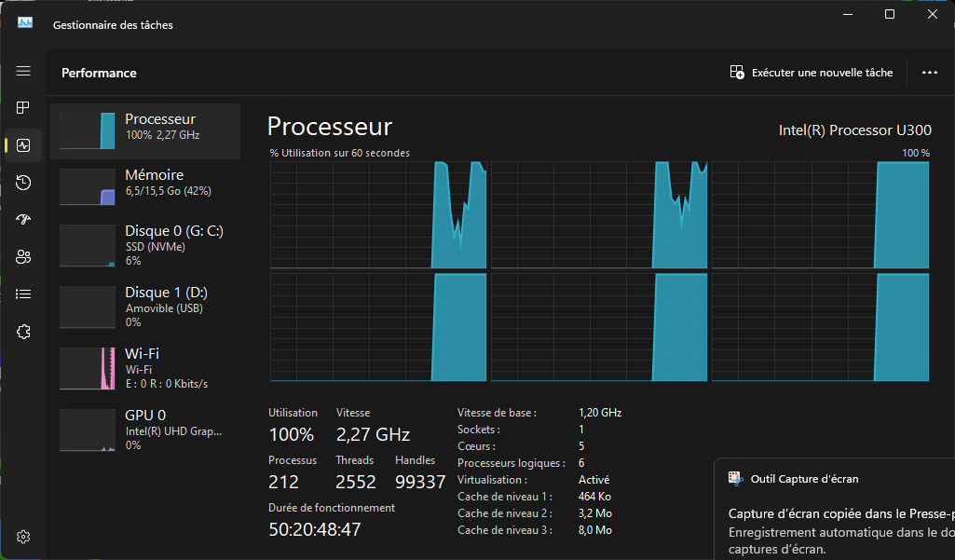Select the Performance sidebar icon
Screen dimensions: 955x560
[23, 145]
